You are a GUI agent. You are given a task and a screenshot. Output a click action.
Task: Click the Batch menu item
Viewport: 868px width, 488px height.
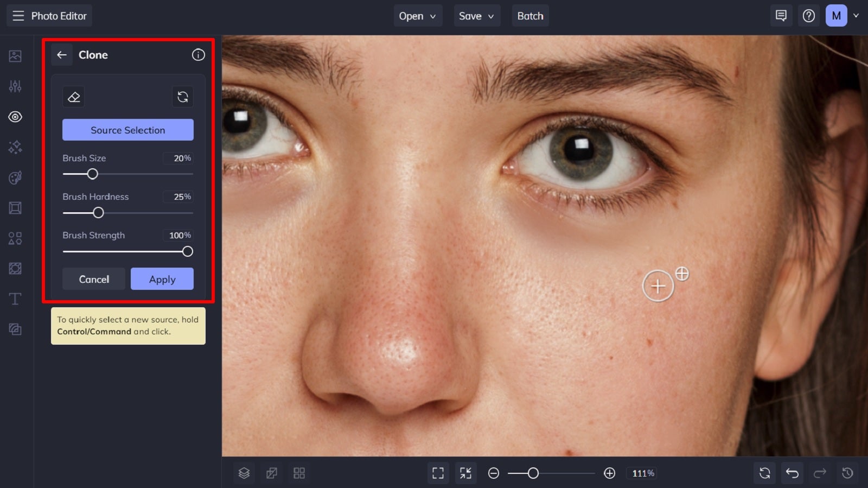(x=530, y=16)
